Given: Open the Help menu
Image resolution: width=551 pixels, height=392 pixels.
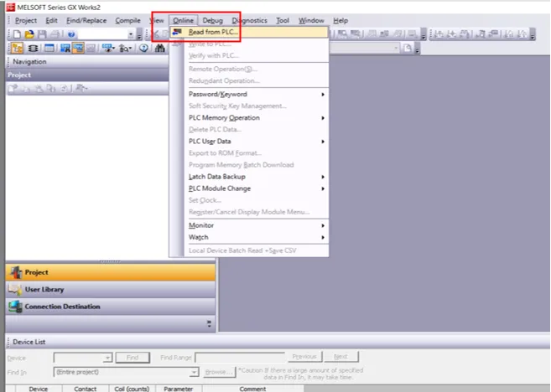Looking at the screenshot, I should (x=340, y=20).
